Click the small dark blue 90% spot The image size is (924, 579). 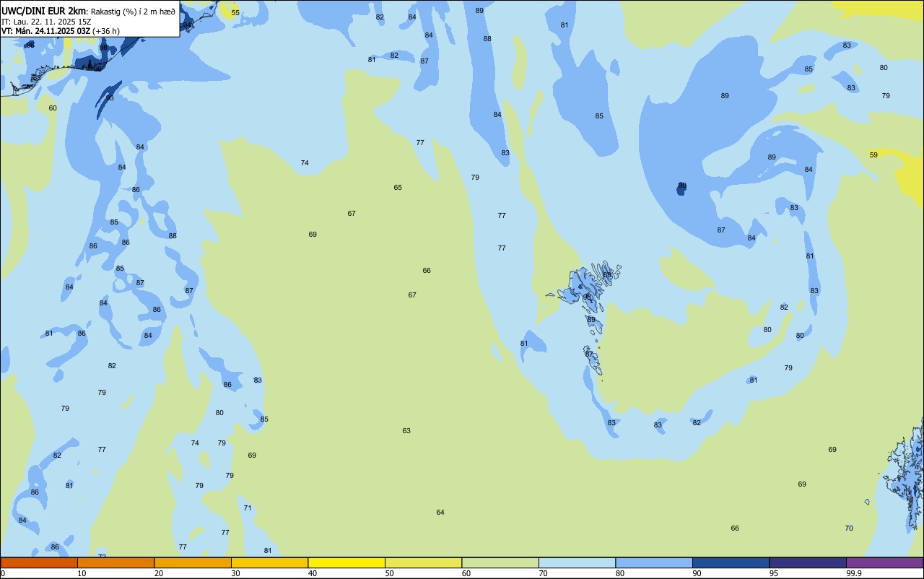[x=681, y=188]
